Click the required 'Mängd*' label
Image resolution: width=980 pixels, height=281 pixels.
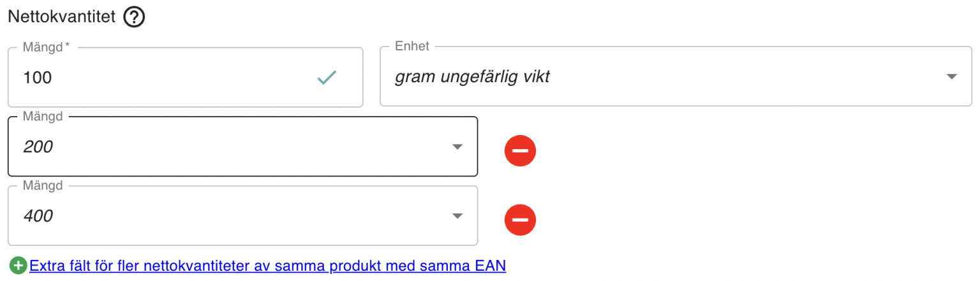[46, 47]
